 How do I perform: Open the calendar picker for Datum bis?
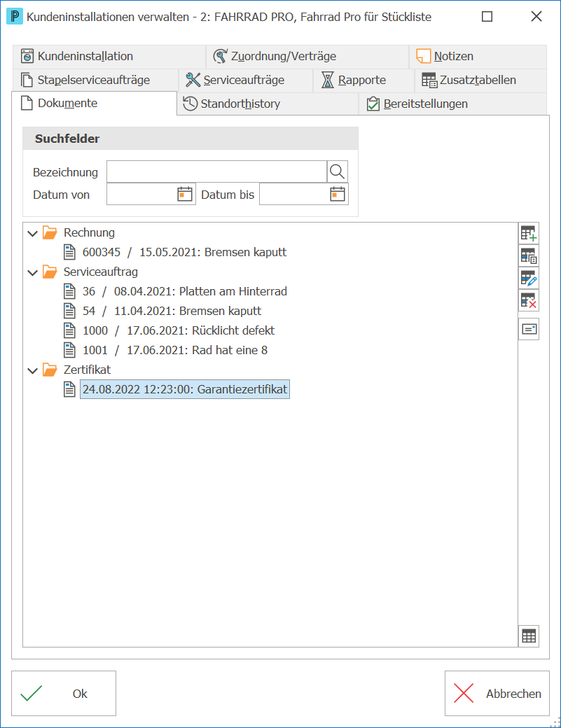[x=338, y=194]
